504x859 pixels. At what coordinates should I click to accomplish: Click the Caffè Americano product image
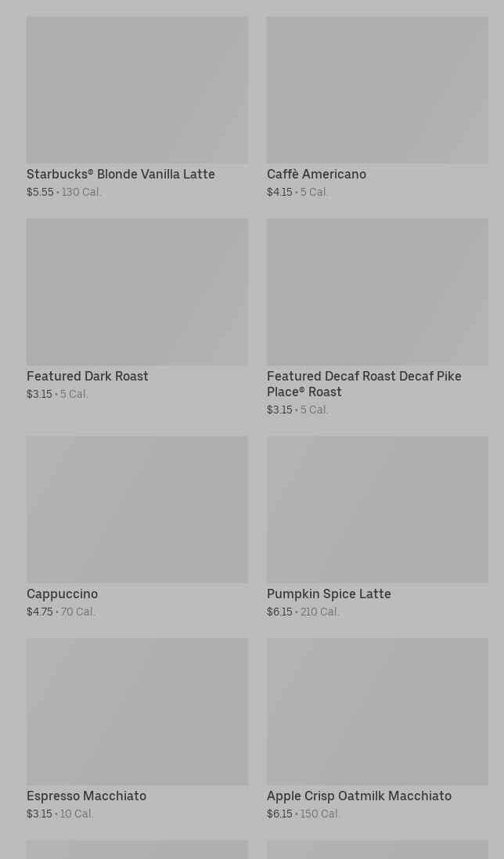377,90
